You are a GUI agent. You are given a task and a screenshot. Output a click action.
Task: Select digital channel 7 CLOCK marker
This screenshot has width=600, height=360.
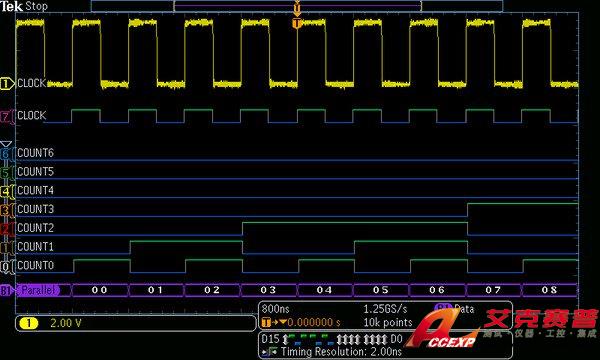[6, 116]
